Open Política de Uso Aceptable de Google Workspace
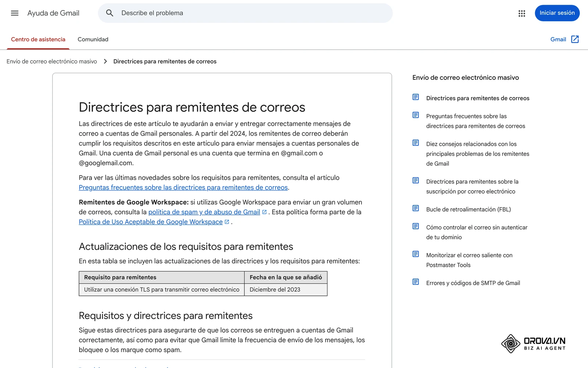The image size is (588, 368). tap(151, 222)
